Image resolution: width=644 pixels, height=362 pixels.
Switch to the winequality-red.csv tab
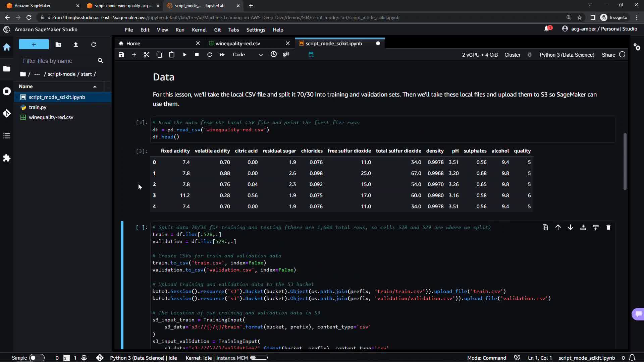(237, 44)
